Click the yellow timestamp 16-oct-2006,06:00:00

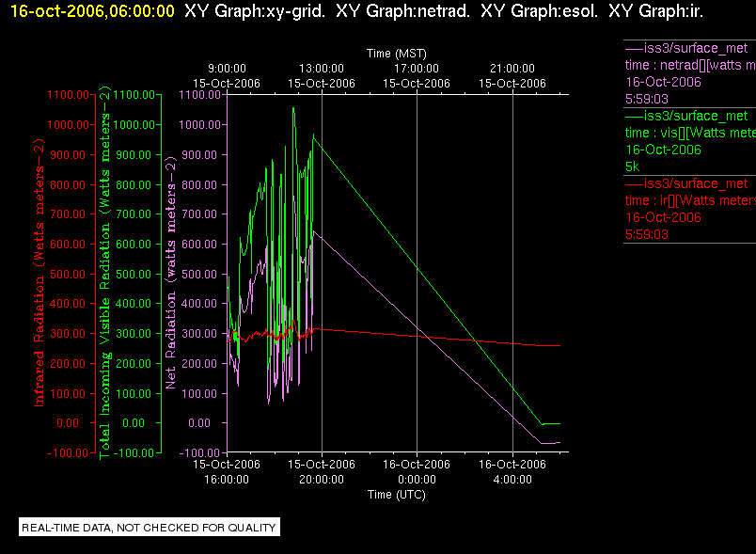tap(92, 10)
